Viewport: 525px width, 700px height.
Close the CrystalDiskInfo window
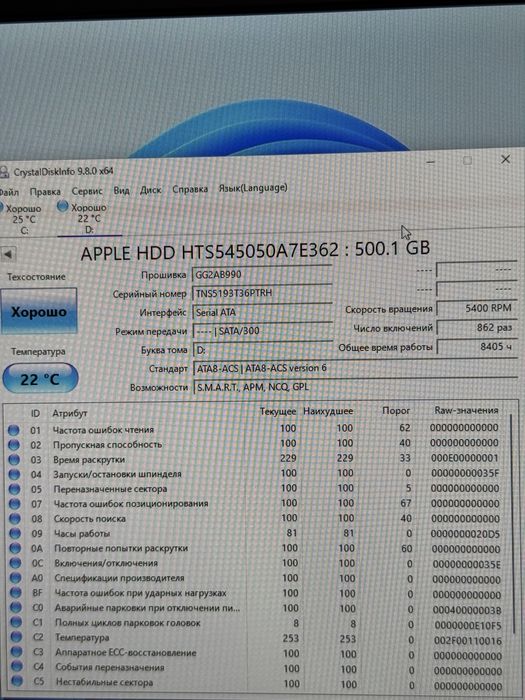pyautogui.click(x=505, y=159)
